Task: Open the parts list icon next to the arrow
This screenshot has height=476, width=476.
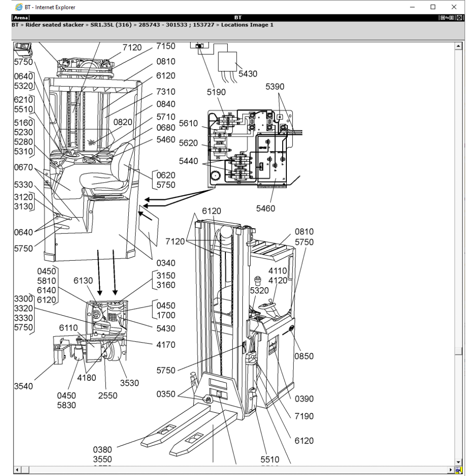Action: click(451, 18)
